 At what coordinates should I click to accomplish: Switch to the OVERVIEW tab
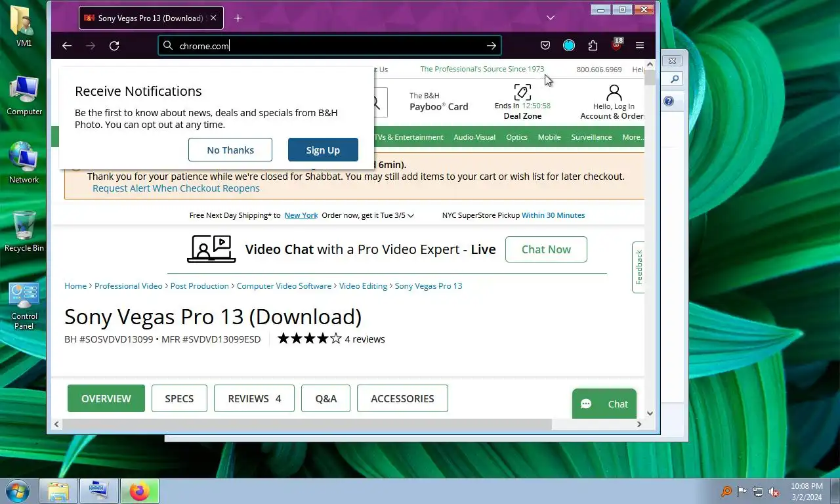point(106,398)
